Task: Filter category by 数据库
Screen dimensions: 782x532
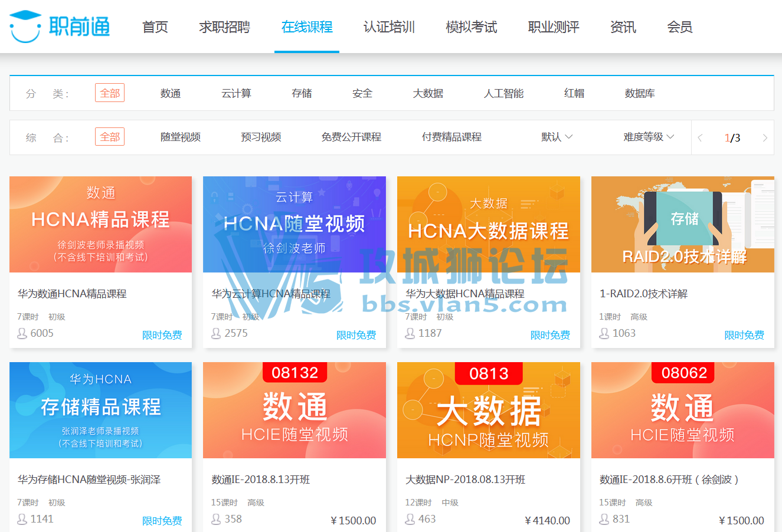Action: pos(640,93)
